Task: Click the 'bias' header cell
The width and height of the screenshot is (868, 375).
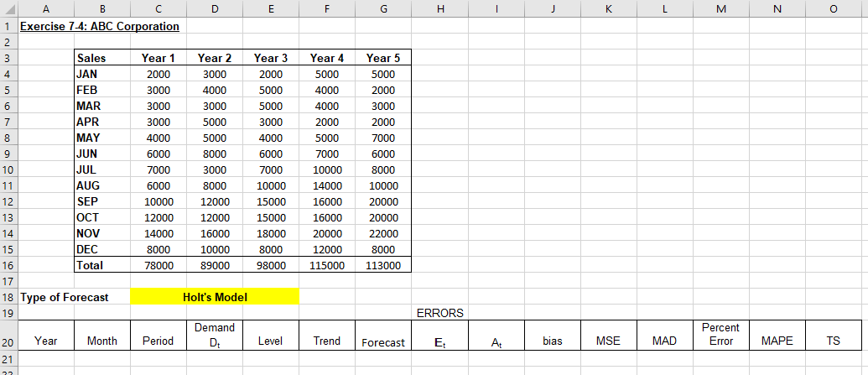Action: (553, 335)
